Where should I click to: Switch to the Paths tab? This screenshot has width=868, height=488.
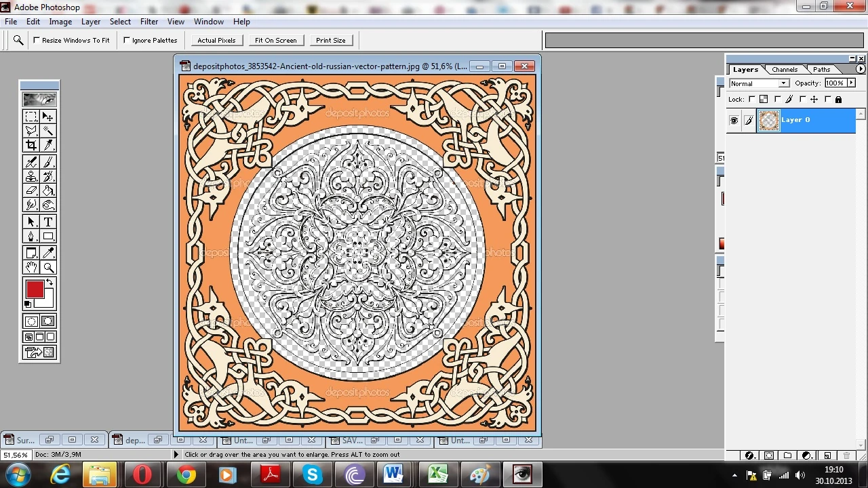[x=822, y=69]
